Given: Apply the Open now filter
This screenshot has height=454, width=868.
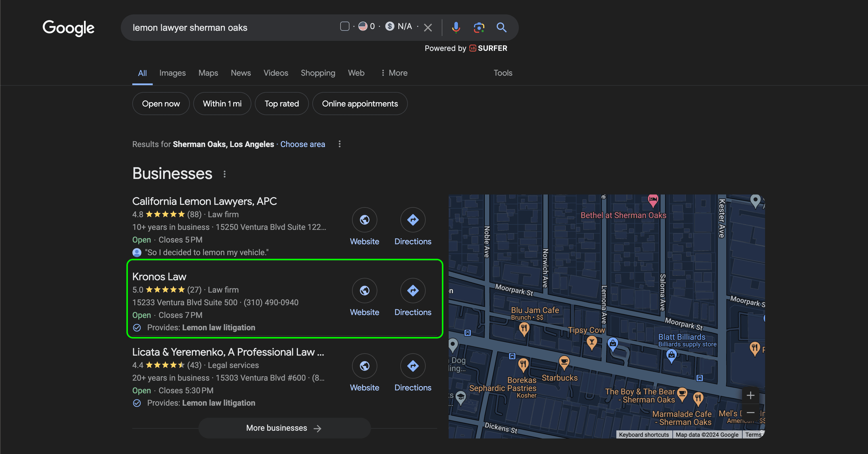Looking at the screenshot, I should tap(161, 104).
